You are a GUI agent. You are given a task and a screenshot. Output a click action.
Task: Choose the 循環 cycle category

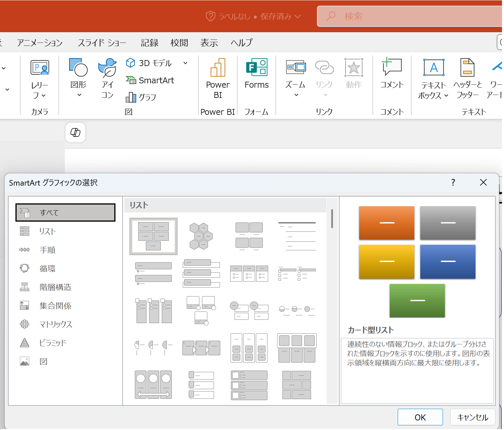65,268
